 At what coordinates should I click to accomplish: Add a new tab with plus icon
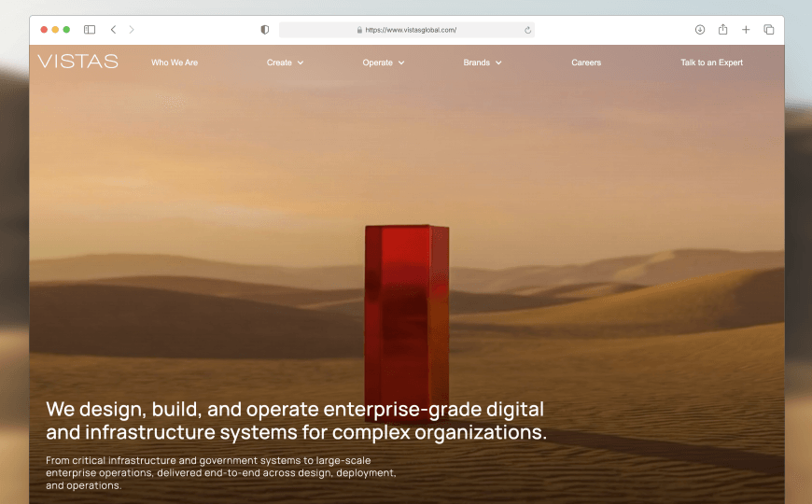coord(746,30)
